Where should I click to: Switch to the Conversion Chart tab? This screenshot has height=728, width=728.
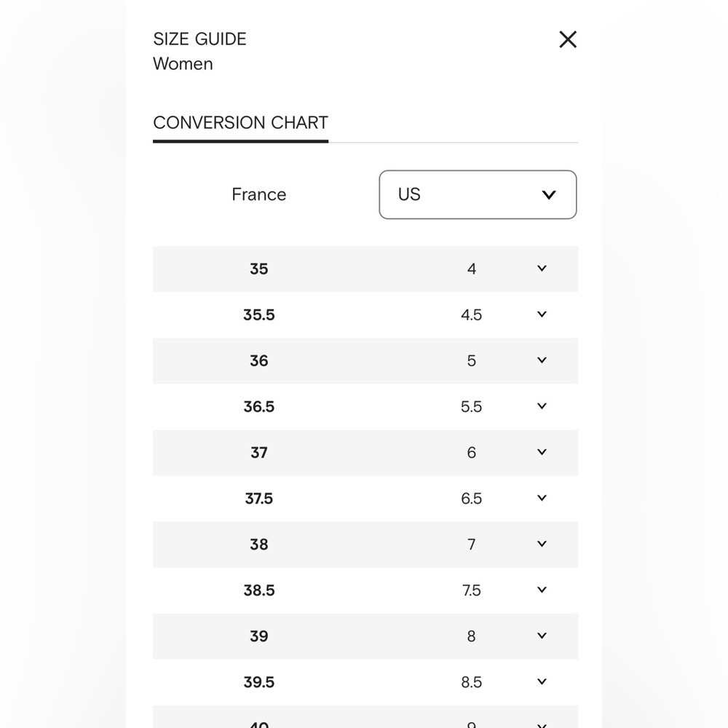tap(240, 123)
